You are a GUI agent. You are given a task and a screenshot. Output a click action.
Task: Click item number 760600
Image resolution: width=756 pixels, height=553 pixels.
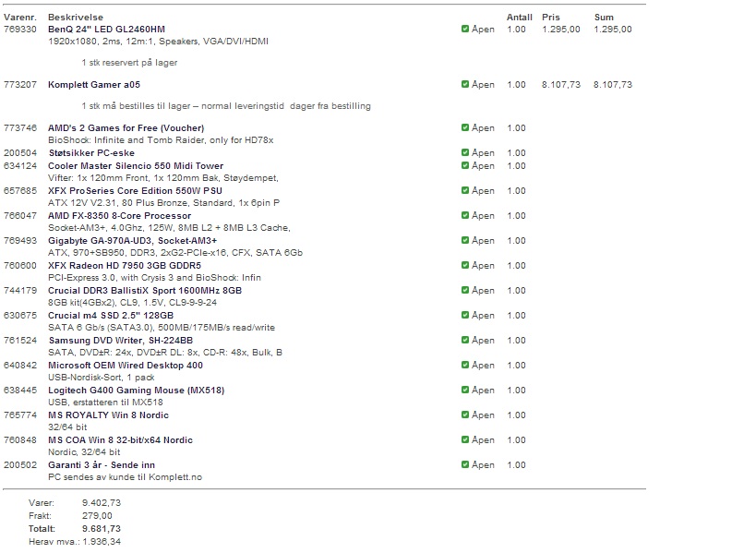click(x=19, y=266)
